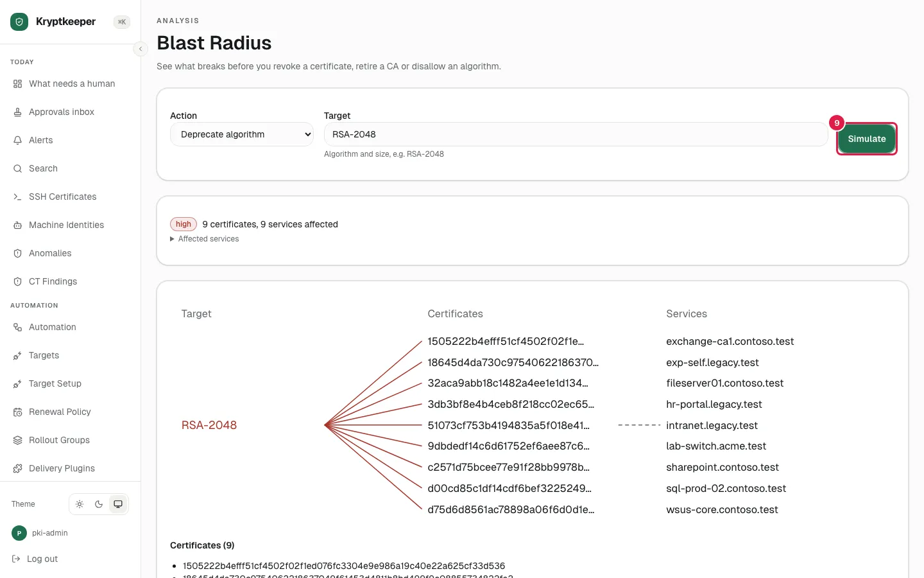
Task: Click the SSH Certificates terminal icon
Action: 17,197
